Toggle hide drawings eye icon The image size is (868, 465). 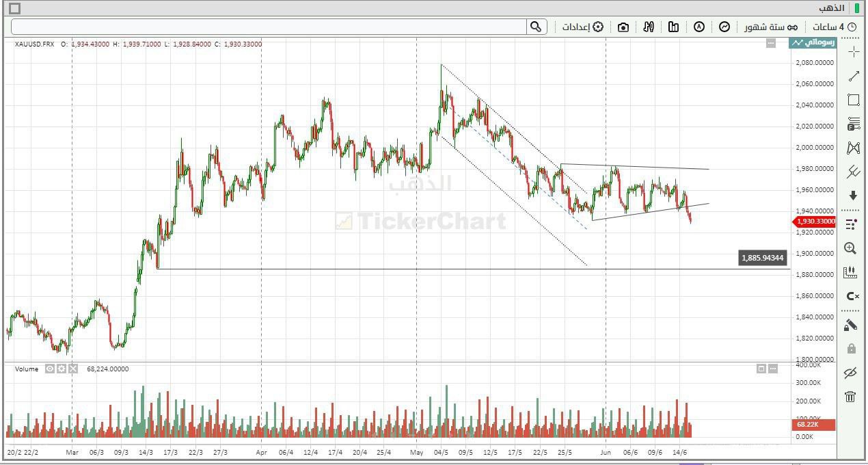[x=850, y=373]
